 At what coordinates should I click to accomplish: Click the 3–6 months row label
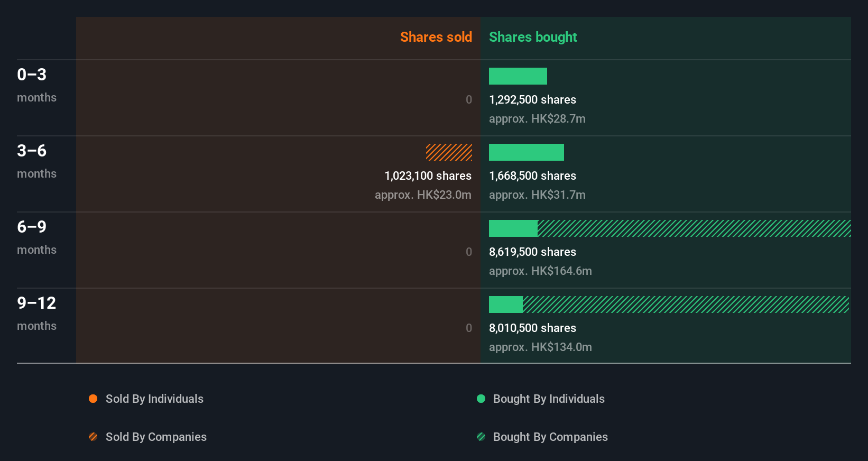point(36,161)
